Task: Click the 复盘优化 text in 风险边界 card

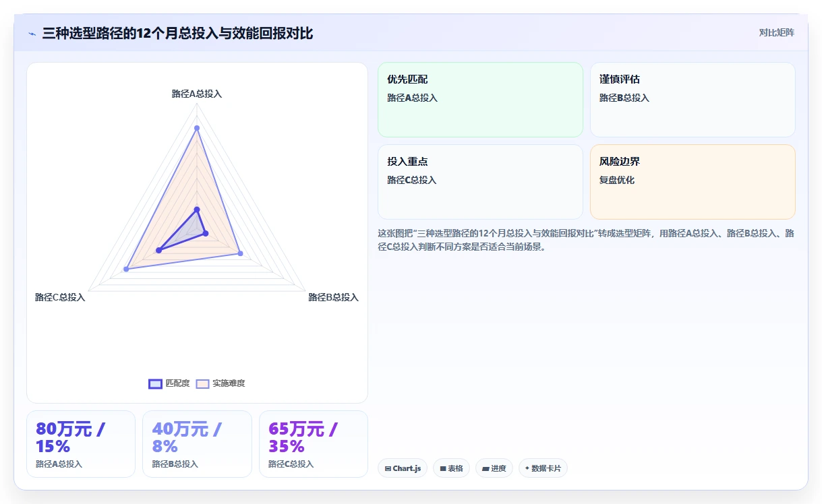Action: pyautogui.click(x=617, y=180)
